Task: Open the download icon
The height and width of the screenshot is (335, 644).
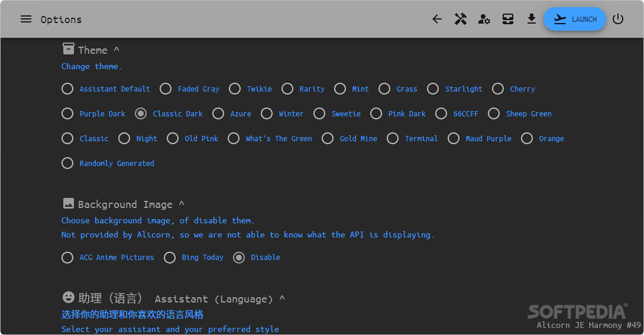Action: click(x=532, y=19)
